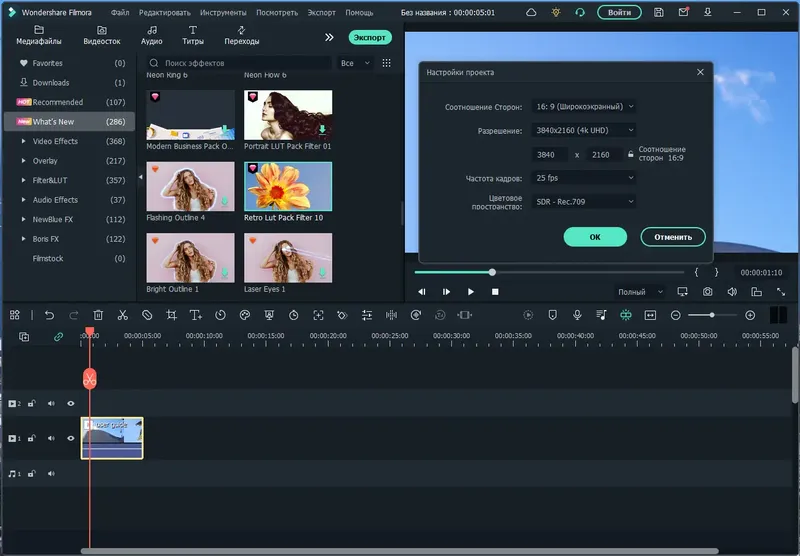Hide video track 2 using eye icon
800x556 pixels.
(x=71, y=404)
